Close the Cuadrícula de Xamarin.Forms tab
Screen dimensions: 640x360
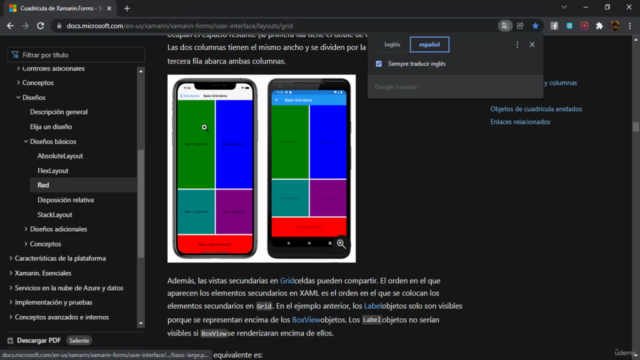(x=109, y=8)
